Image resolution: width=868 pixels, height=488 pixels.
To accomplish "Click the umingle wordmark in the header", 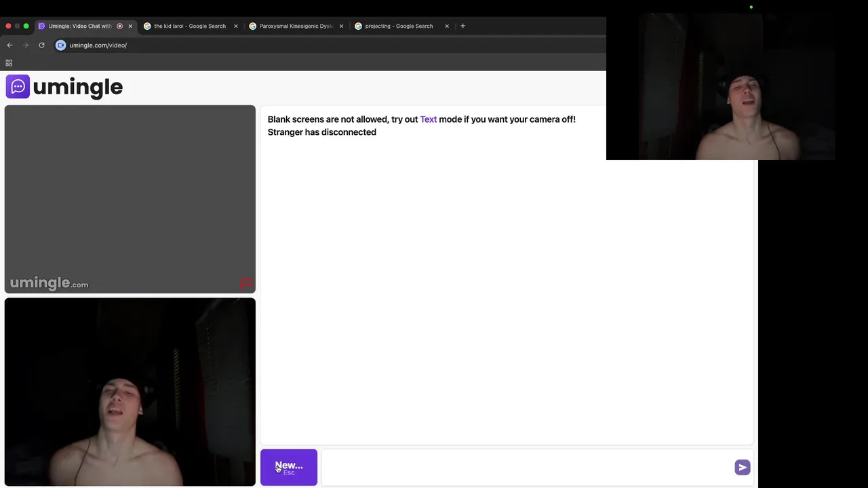I will coord(77,87).
